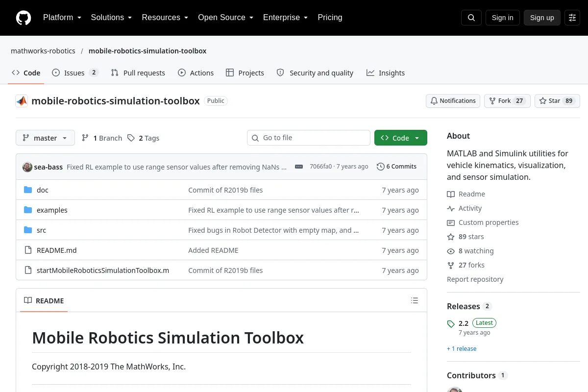Click the eye icon beside 8 watching
Viewport: 588px width, 392px height.
pyautogui.click(x=451, y=251)
